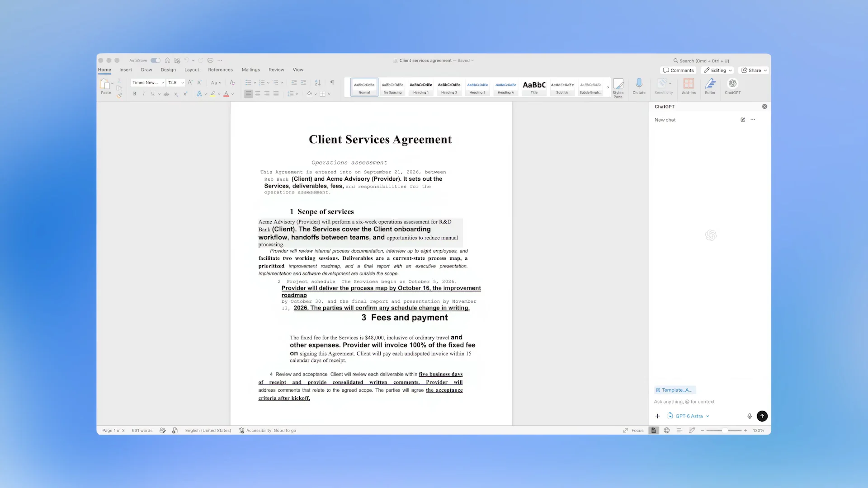Send the ChatGPT message with arrow button
Screen dimensions: 868x488
762,416
